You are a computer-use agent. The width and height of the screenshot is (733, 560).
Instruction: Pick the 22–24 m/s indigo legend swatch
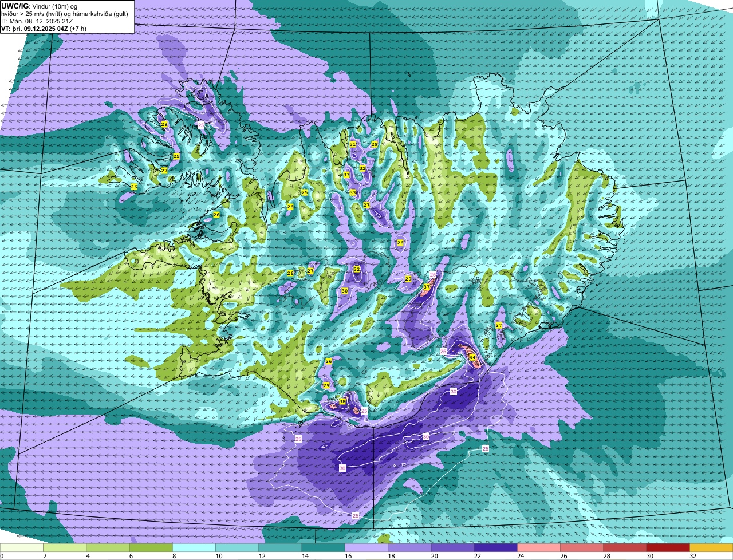point(496,548)
